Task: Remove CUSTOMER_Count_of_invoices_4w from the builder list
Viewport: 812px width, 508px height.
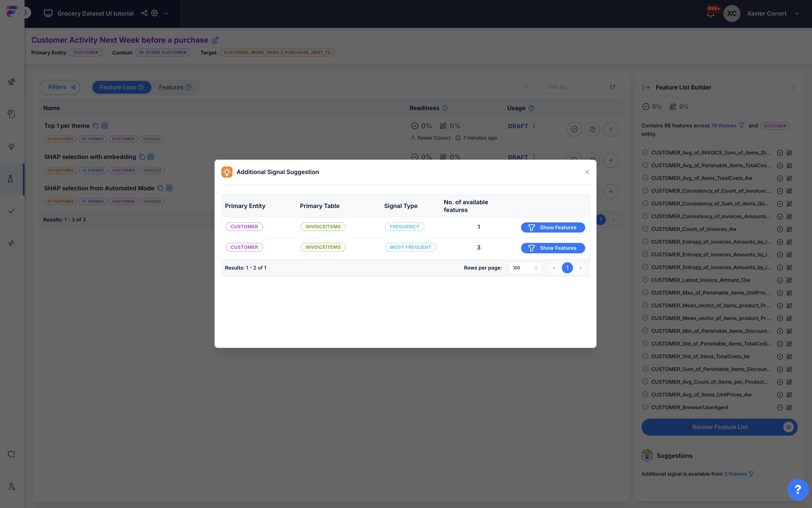Action: (645, 229)
